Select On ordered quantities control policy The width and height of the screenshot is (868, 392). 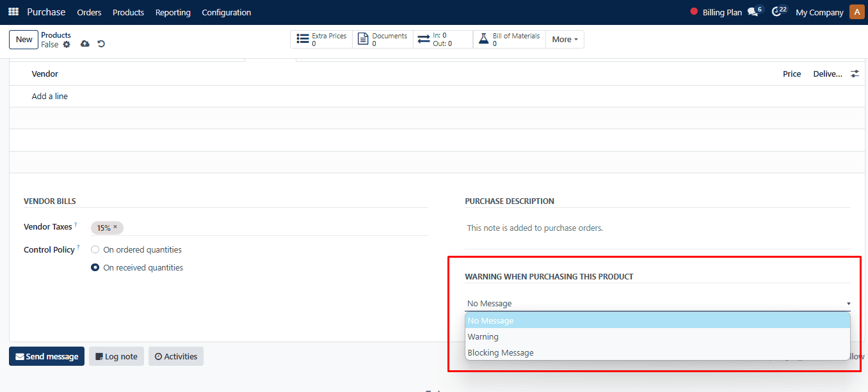(x=95, y=250)
